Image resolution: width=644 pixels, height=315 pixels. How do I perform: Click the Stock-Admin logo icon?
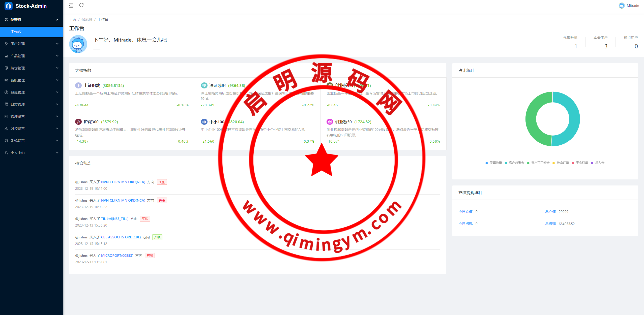click(x=8, y=6)
